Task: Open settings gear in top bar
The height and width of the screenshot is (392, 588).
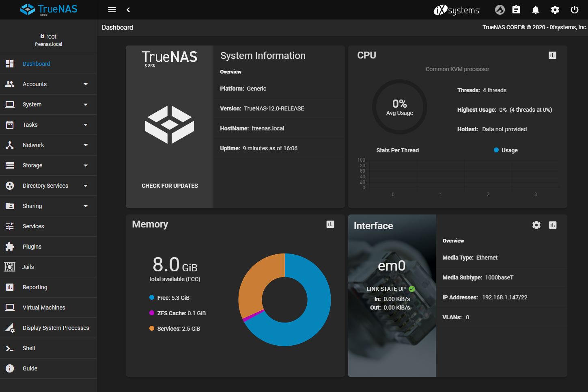Action: point(555,10)
